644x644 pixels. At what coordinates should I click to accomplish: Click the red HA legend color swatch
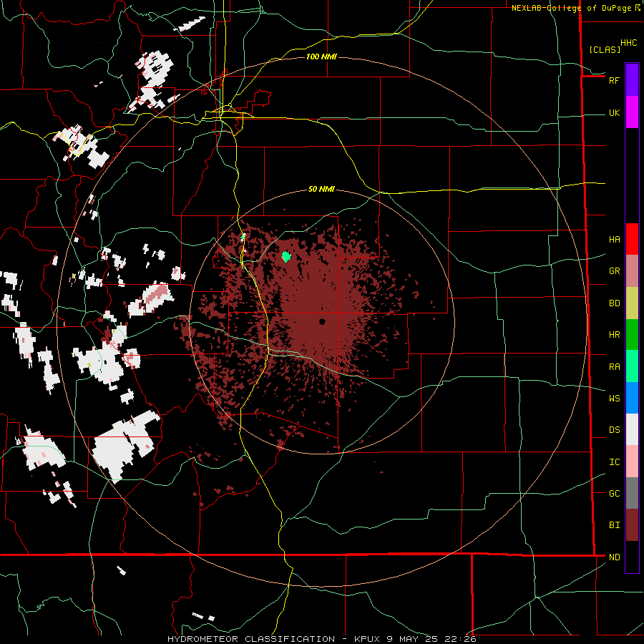[632, 239]
